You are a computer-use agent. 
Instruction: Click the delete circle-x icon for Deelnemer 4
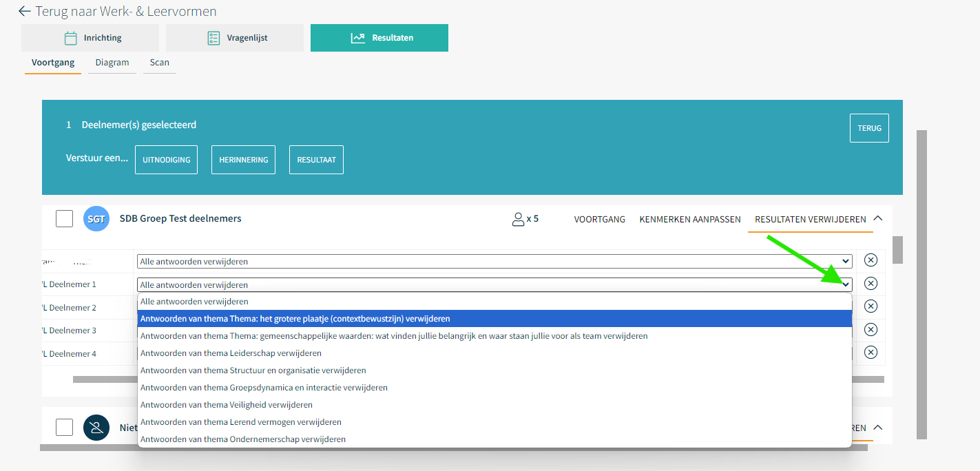pyautogui.click(x=870, y=353)
